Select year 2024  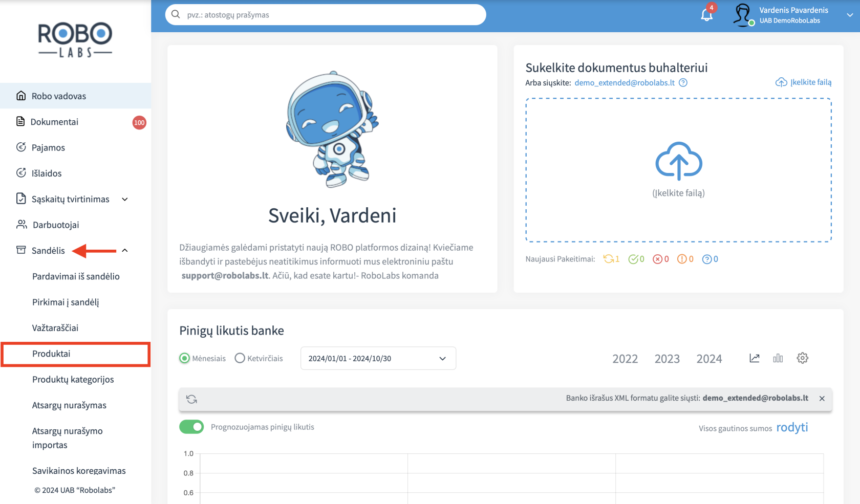(x=709, y=359)
